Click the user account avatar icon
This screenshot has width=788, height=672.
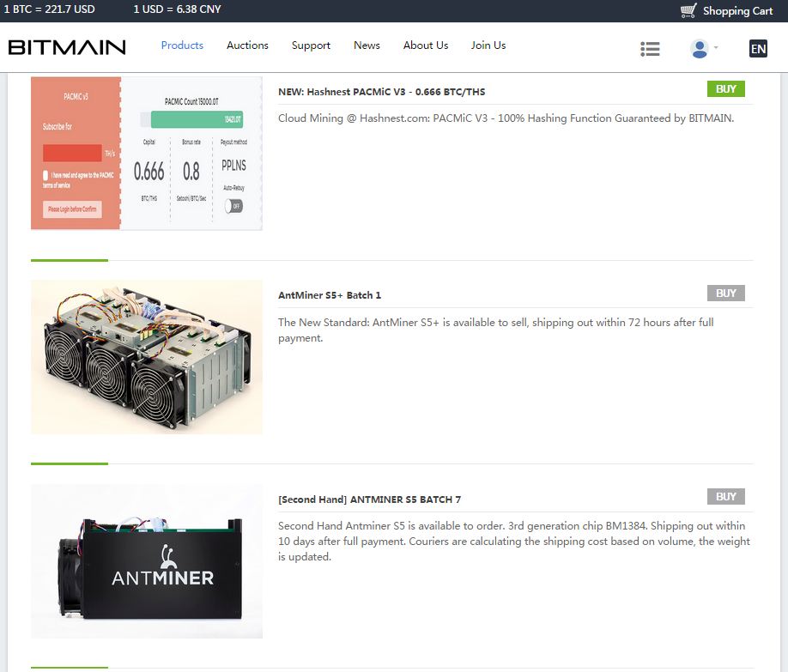699,49
